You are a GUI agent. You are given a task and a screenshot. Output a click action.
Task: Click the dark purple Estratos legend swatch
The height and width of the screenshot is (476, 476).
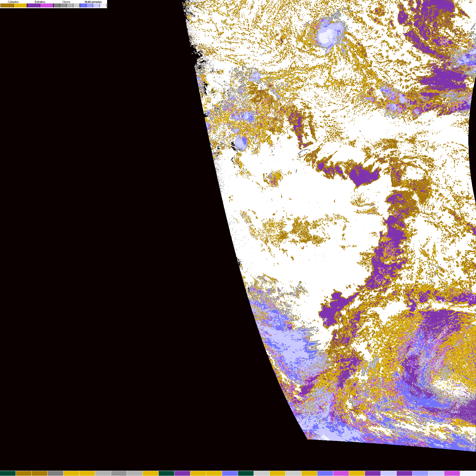point(34,5)
